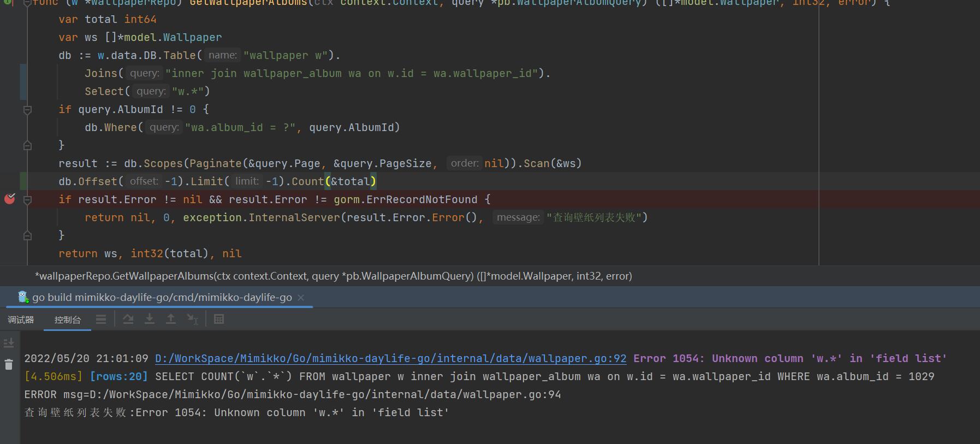Collapse the 'if query.AlbumId' code block
980x444 pixels.
27,110
